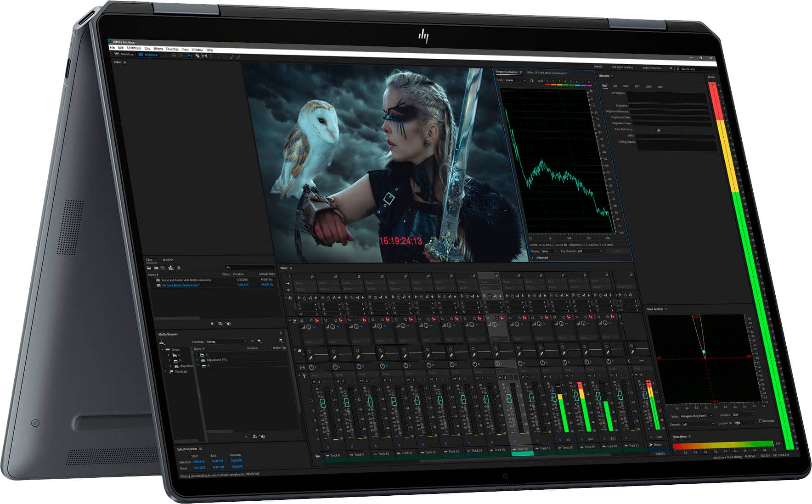Open the Frequency Analysis panel menu
The height and width of the screenshot is (504, 812).
[520, 72]
